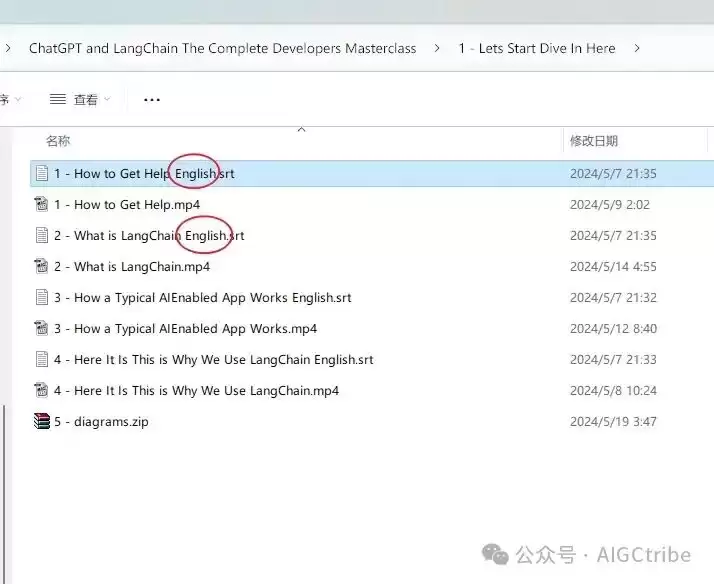Click file icon of 3 - AIEnabled App Works English.srt
714x584 pixels.
[42, 297]
